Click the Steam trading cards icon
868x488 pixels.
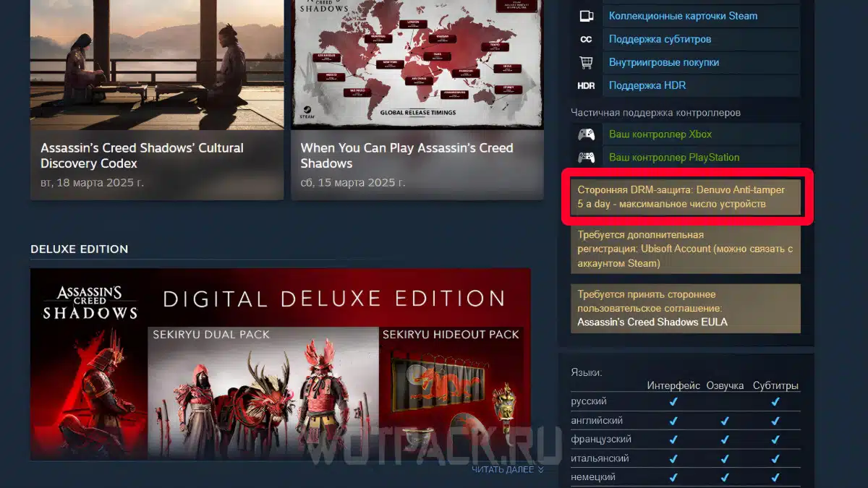pos(586,16)
